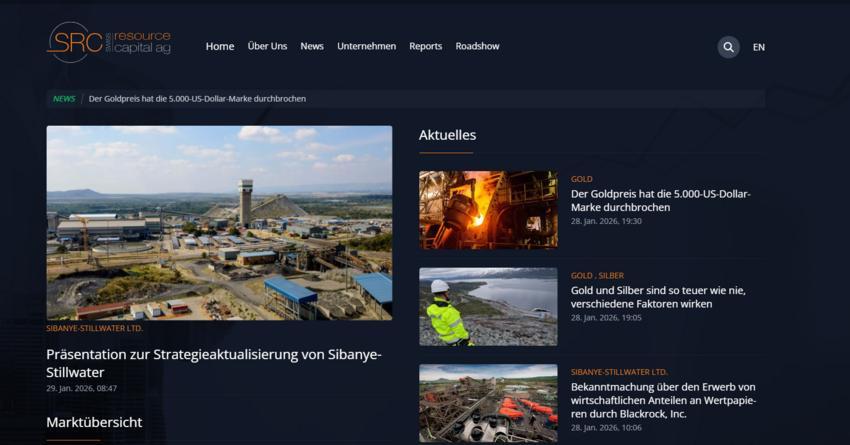Open article Bekanntmachung über den Erwerb von wirtschaftlichen Anteilen
This screenshot has width=850, height=445.
coord(663,401)
